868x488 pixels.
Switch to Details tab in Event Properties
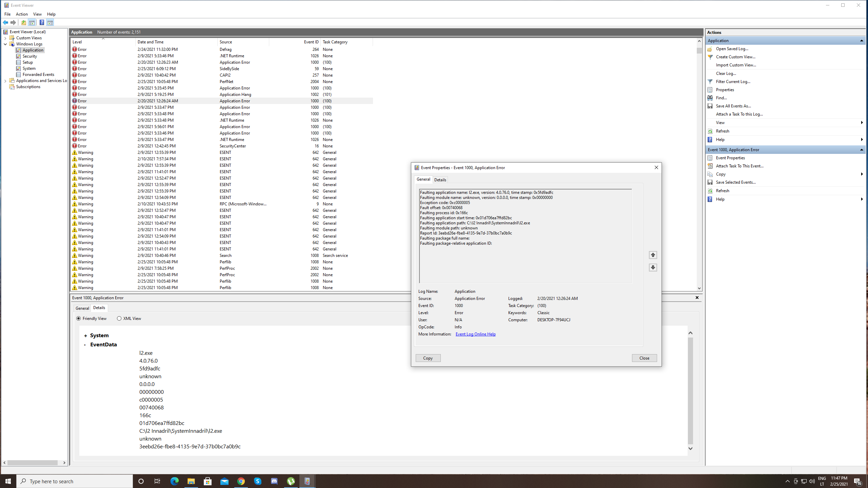pos(440,180)
